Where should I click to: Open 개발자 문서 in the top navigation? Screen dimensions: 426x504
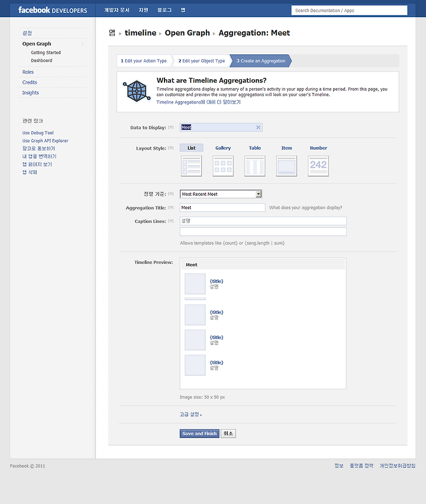tap(117, 10)
